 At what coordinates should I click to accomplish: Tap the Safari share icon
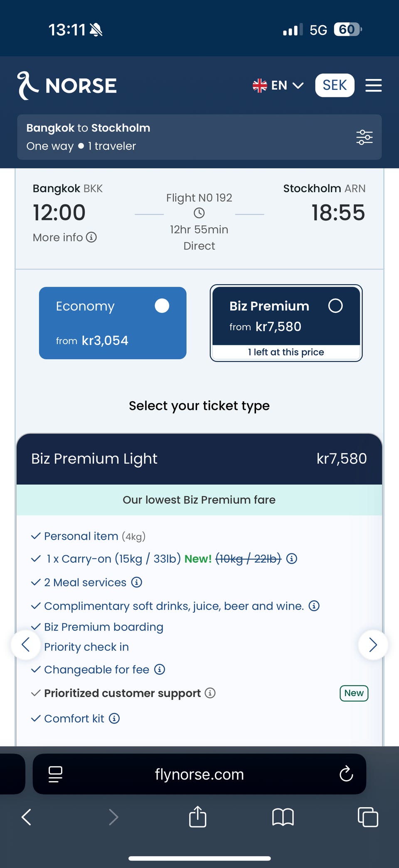[x=197, y=817]
